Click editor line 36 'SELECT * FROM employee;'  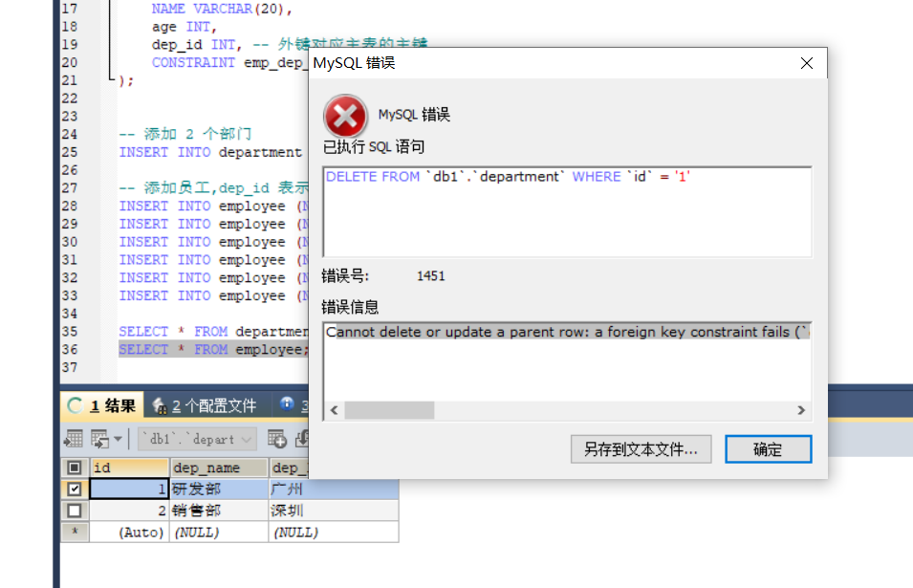[x=214, y=349]
